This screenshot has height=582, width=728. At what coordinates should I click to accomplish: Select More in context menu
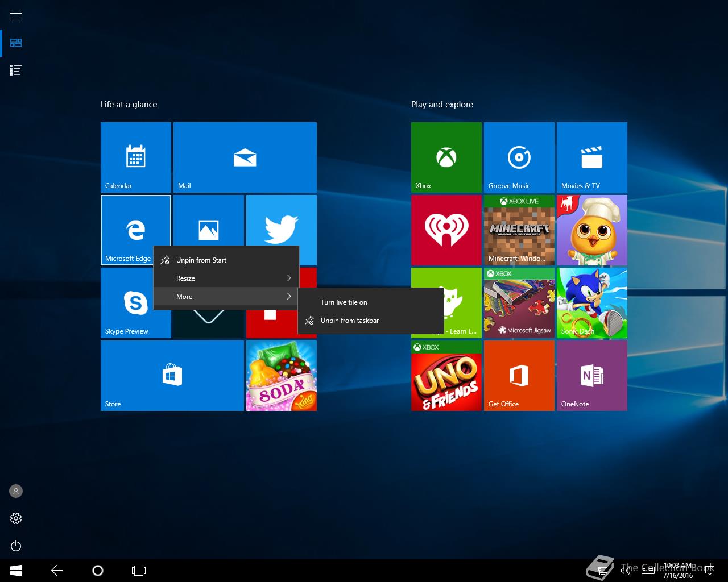[226, 297]
